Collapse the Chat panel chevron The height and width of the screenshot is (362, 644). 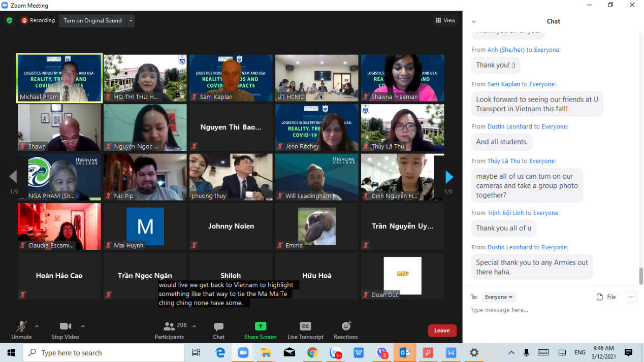click(474, 22)
